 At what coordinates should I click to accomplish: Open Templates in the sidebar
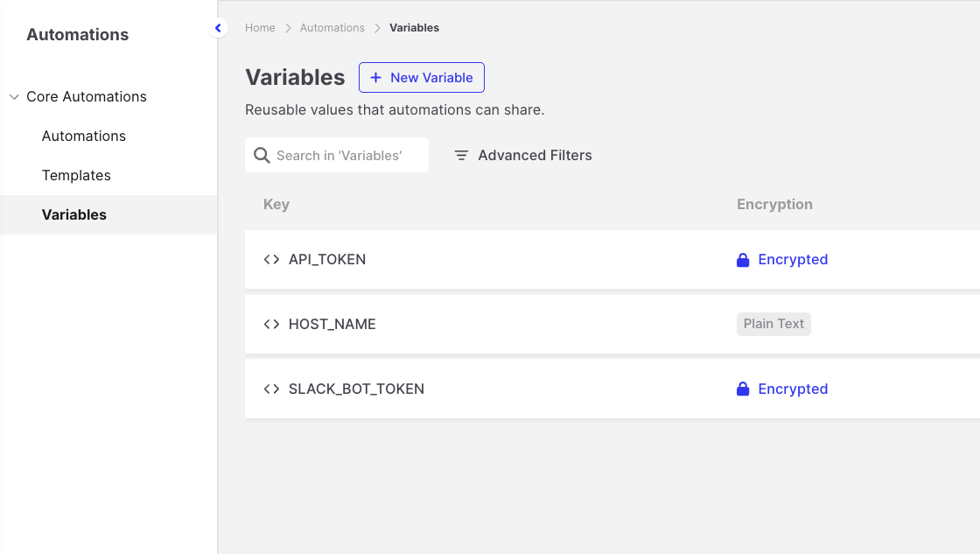76,175
